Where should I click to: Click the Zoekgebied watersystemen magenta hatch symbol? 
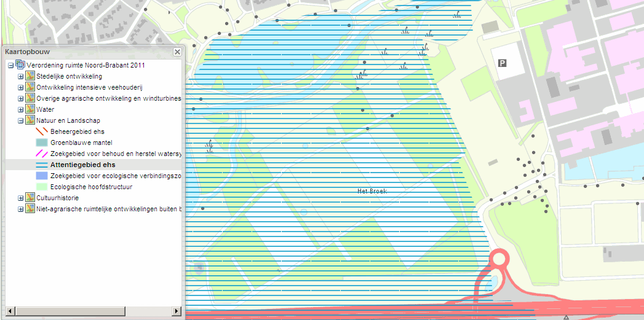(42, 154)
